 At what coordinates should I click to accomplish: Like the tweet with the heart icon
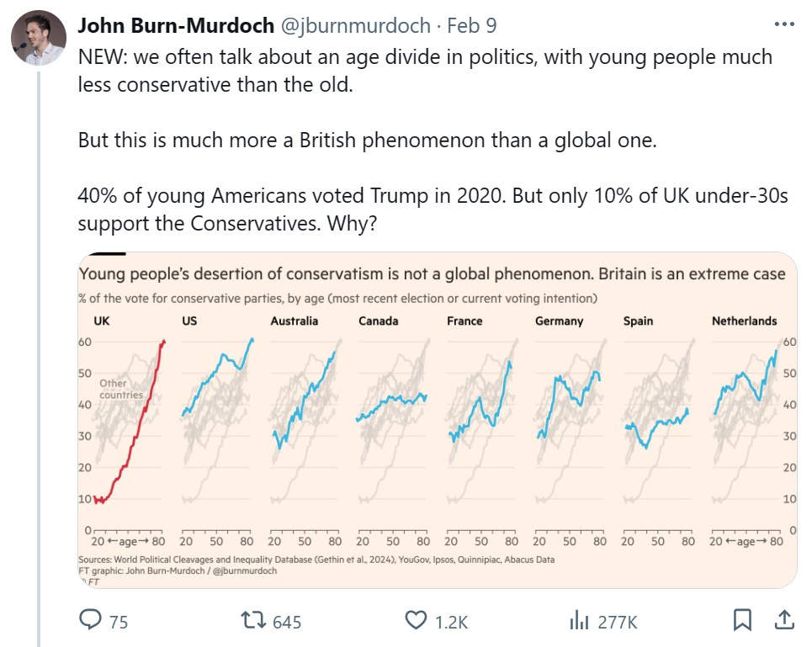416,620
